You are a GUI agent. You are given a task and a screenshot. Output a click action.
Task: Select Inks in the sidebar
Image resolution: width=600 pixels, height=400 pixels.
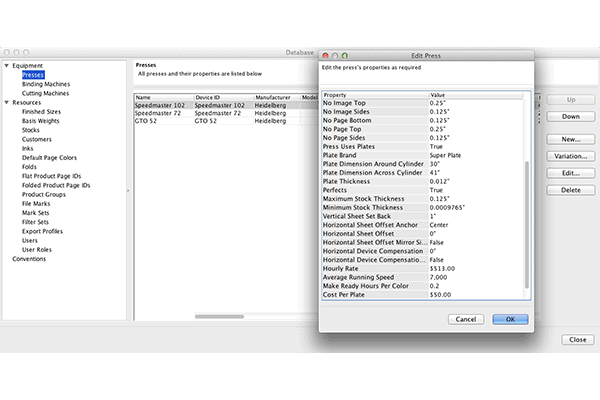click(28, 149)
